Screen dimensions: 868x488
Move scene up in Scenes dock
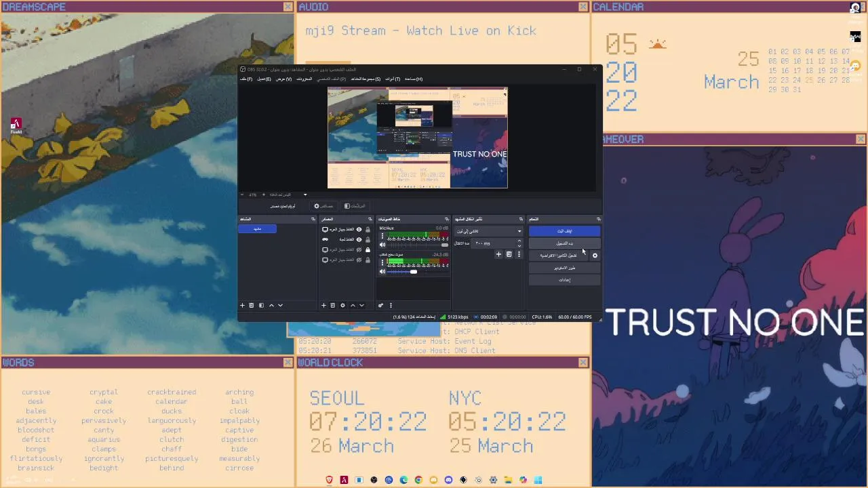[271, 305]
